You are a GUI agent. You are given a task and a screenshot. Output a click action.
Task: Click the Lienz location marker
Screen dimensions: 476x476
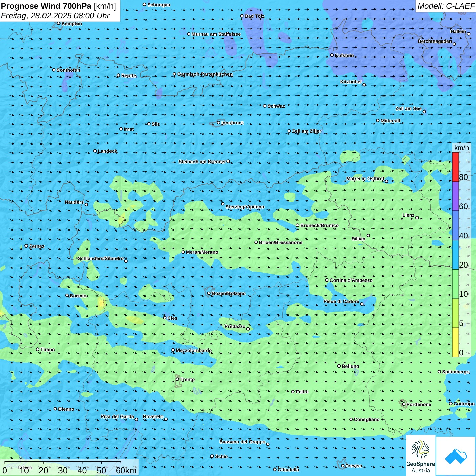(x=417, y=218)
